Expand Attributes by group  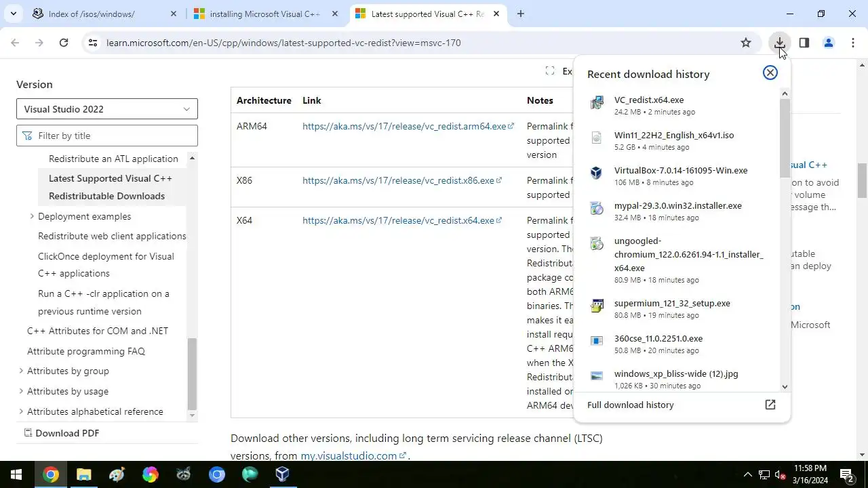pos(21,371)
